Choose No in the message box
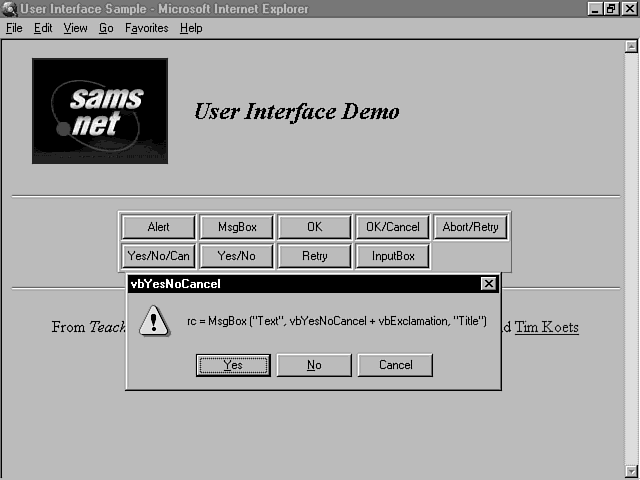This screenshot has height=480, width=640. click(x=314, y=365)
